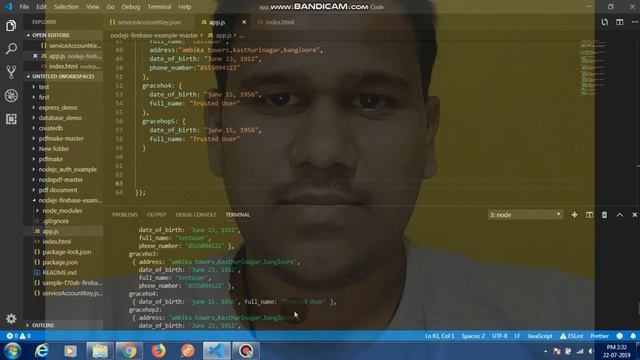The height and width of the screenshot is (360, 640).
Task: Show the Debug Console panel tab
Action: [x=196, y=215]
